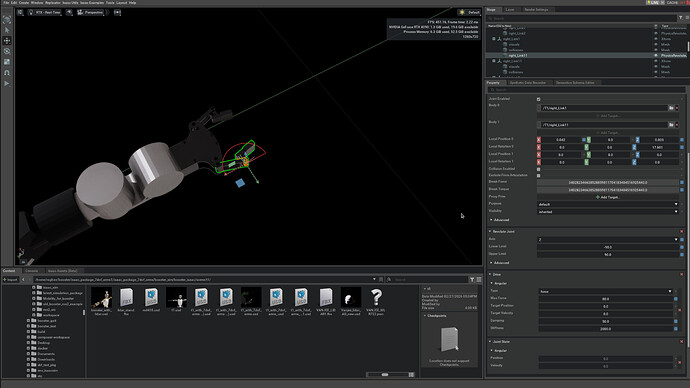690x388 pixels.
Task: Activate the Move gizmo tool
Action: point(7,40)
